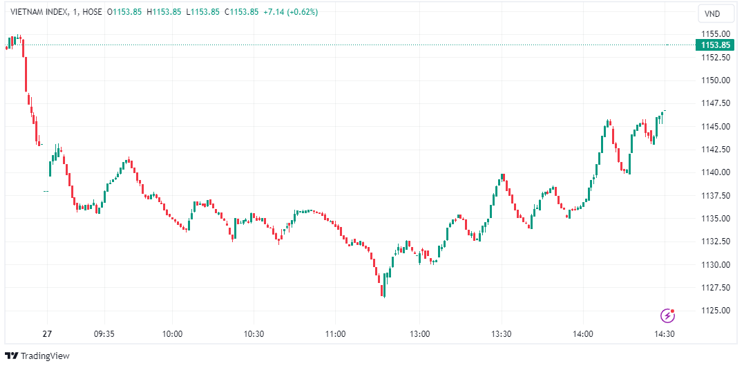The width and height of the screenshot is (741, 367).
Task: Click the C1153.85 close value
Action: point(241,13)
